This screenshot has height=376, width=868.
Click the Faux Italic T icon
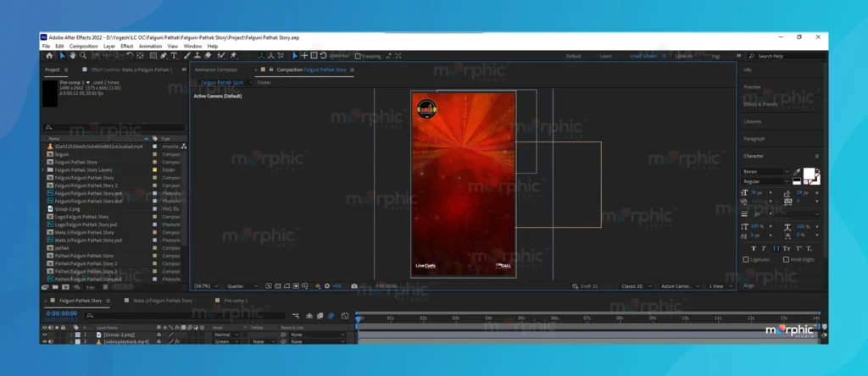click(764, 248)
